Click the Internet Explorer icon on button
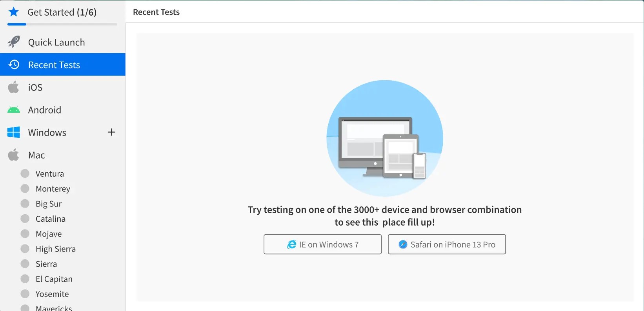The image size is (644, 311). coord(292,244)
